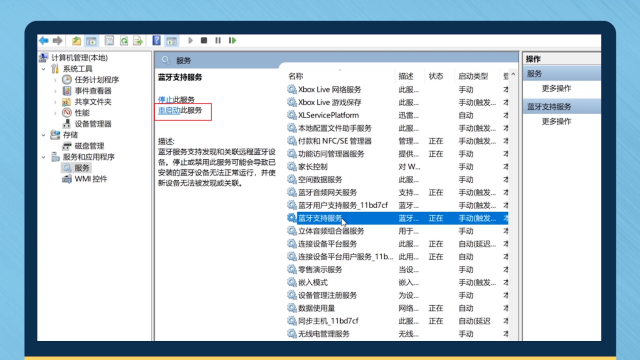
Task: Open the Properties toolbar icon
Action: [109, 40]
